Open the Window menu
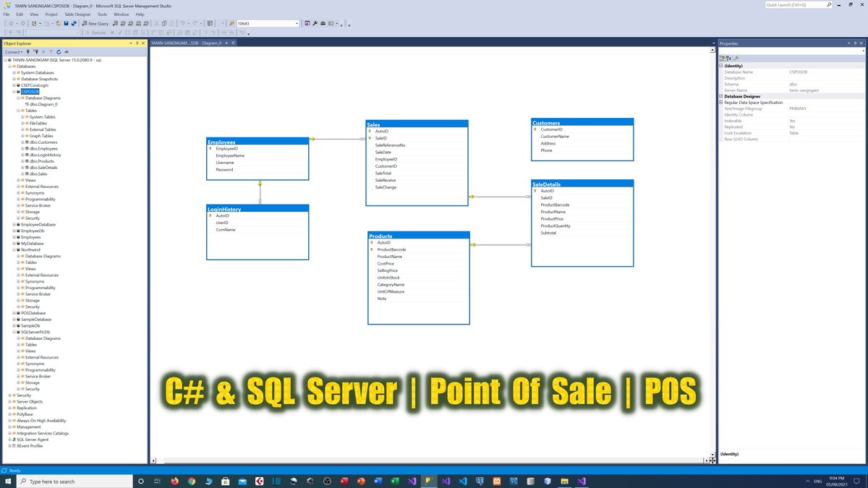868x488 pixels. click(122, 14)
